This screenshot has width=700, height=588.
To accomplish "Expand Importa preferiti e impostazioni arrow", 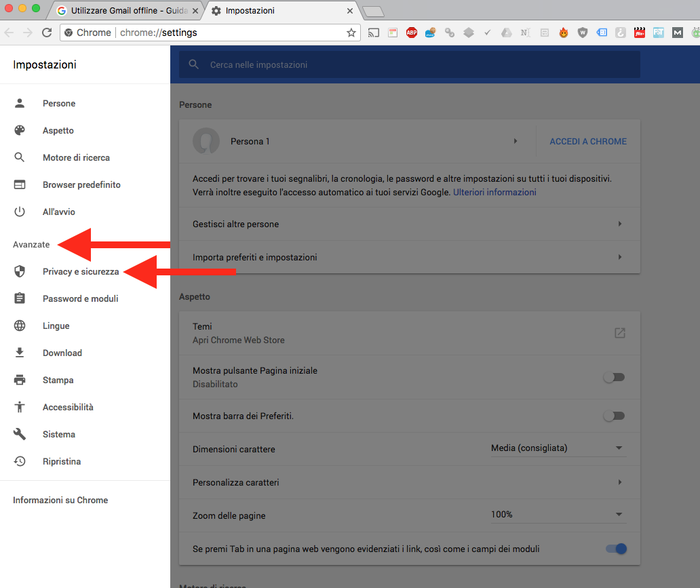I will click(x=620, y=257).
